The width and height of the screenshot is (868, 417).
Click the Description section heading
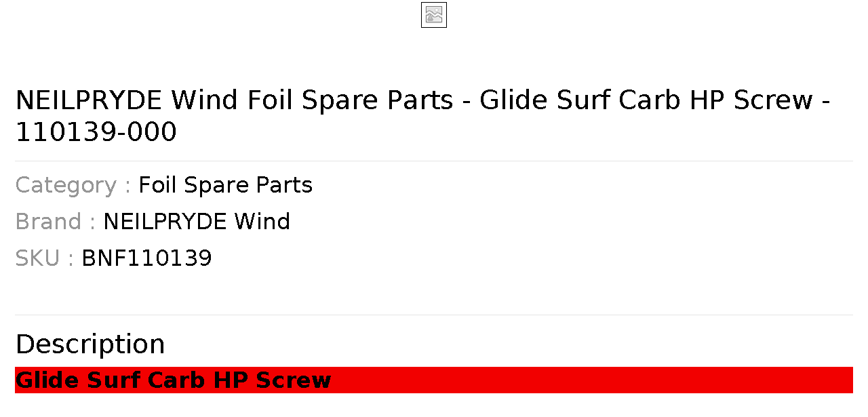(90, 344)
